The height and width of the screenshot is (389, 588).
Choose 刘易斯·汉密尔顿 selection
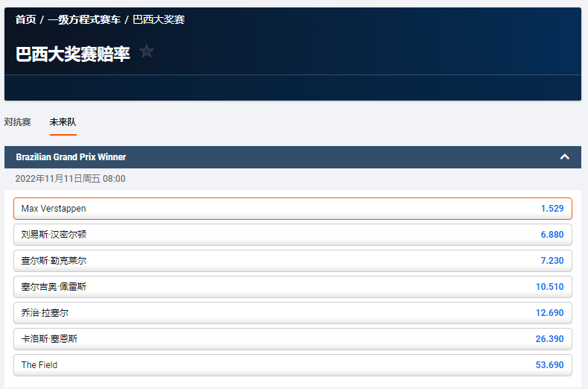293,235
